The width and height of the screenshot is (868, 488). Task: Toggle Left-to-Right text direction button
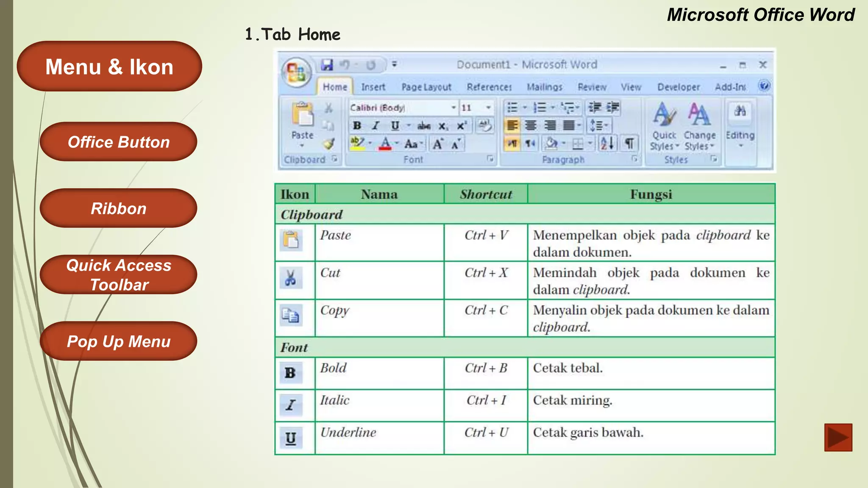pos(512,144)
